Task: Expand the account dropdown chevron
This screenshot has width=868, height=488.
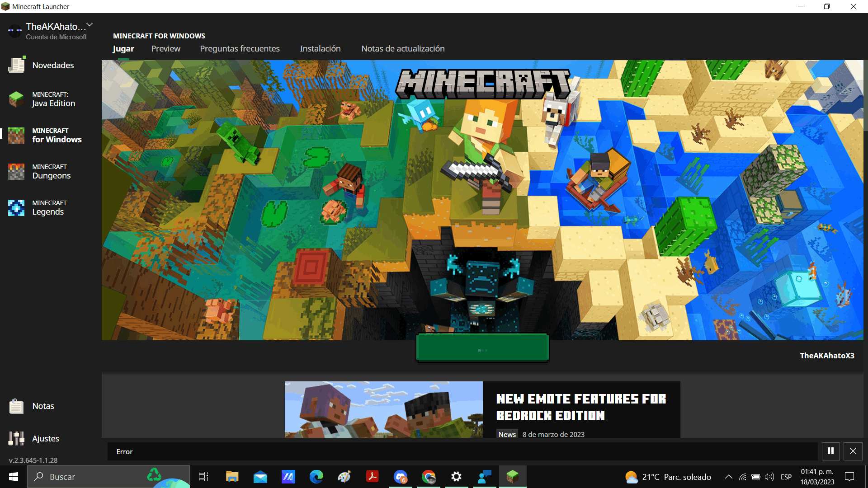Action: [x=90, y=25]
